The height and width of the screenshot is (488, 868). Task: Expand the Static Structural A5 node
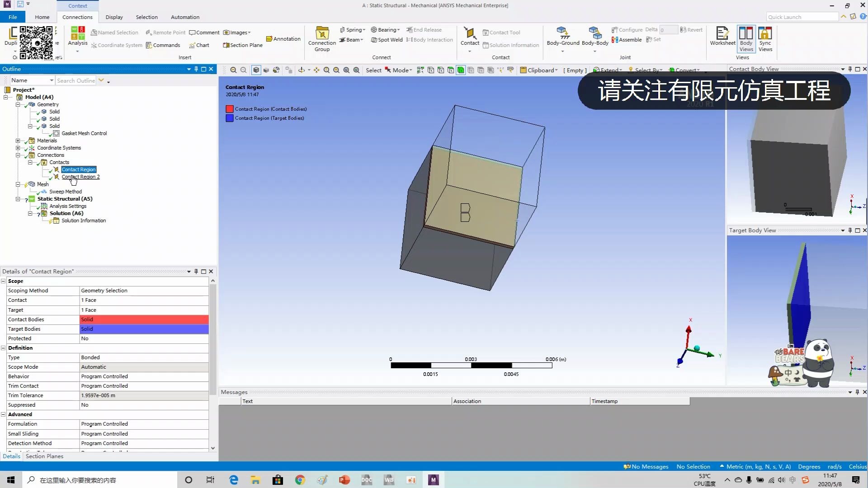tap(18, 198)
